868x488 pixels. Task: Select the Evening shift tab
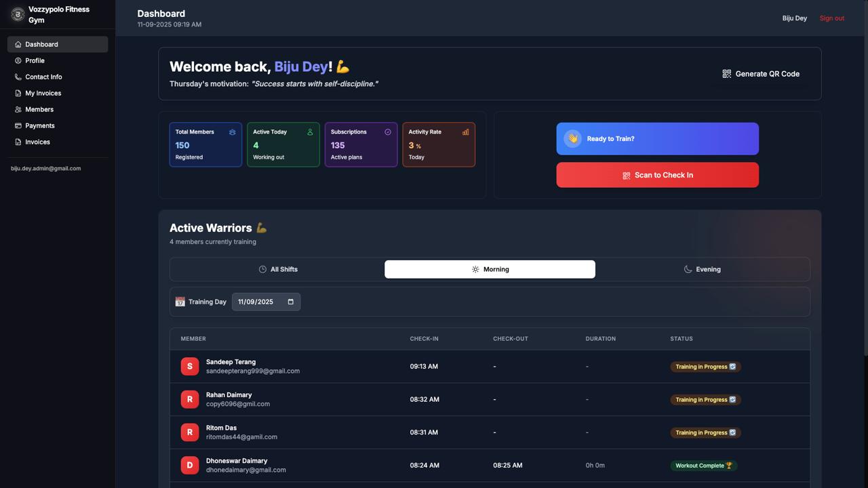point(702,270)
